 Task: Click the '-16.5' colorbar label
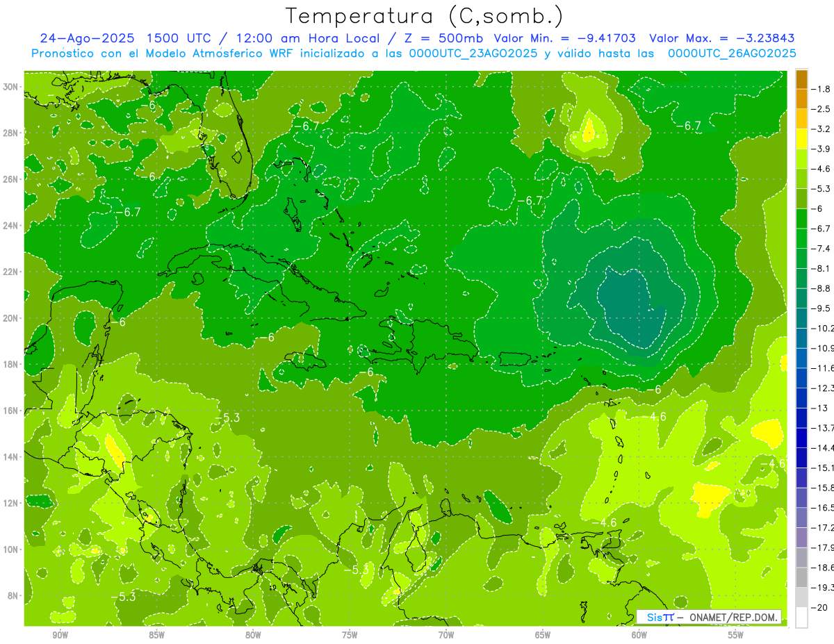click(x=824, y=508)
